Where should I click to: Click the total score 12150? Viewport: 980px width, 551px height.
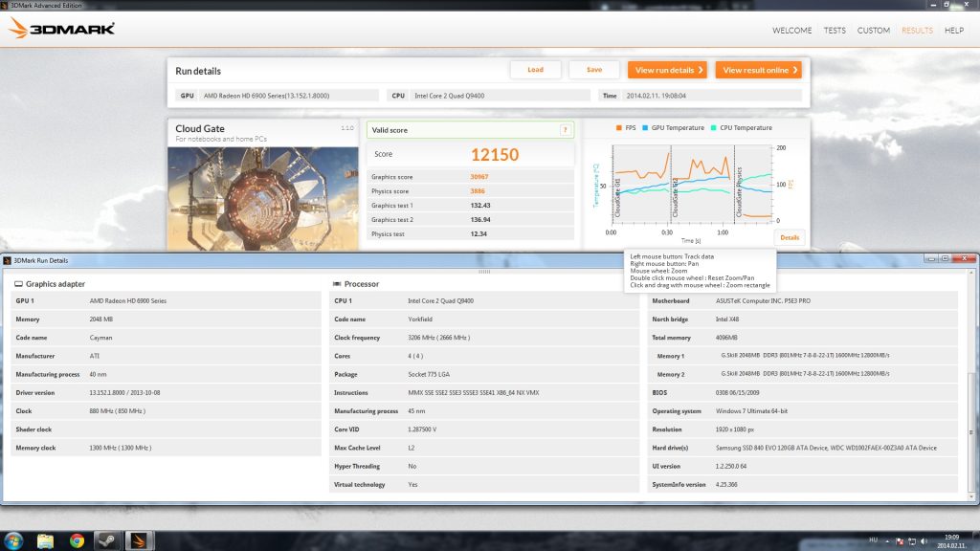coord(495,154)
